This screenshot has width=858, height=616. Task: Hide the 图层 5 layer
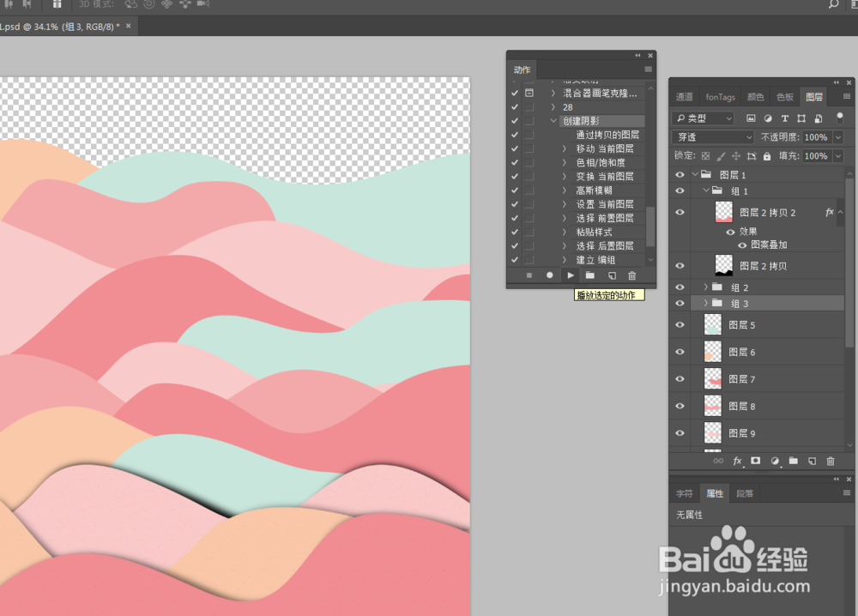pyautogui.click(x=680, y=324)
